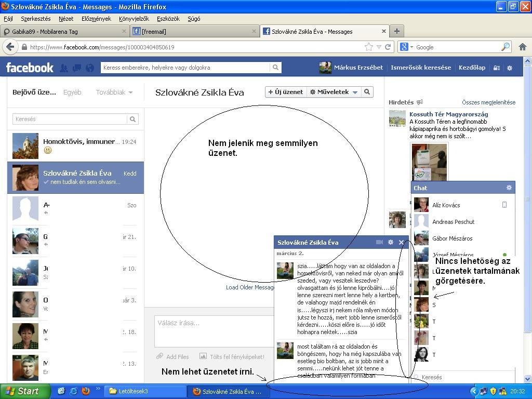Screen dimensions: 532x399
Task: Click the Windows Start button
Action: tap(25, 391)
